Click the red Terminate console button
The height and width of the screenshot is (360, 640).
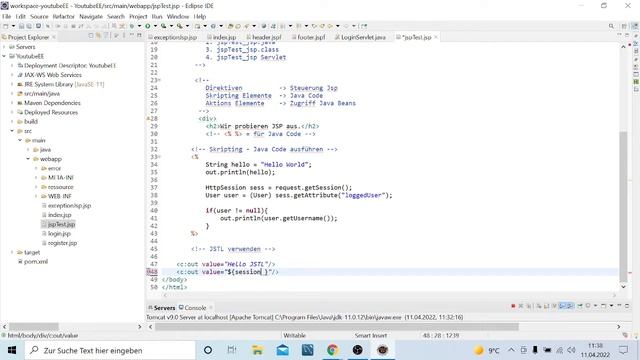pyautogui.click(x=513, y=306)
